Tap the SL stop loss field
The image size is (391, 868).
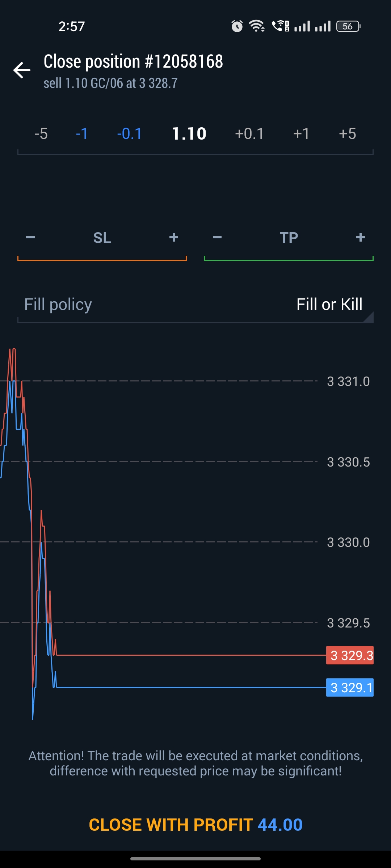point(102,238)
